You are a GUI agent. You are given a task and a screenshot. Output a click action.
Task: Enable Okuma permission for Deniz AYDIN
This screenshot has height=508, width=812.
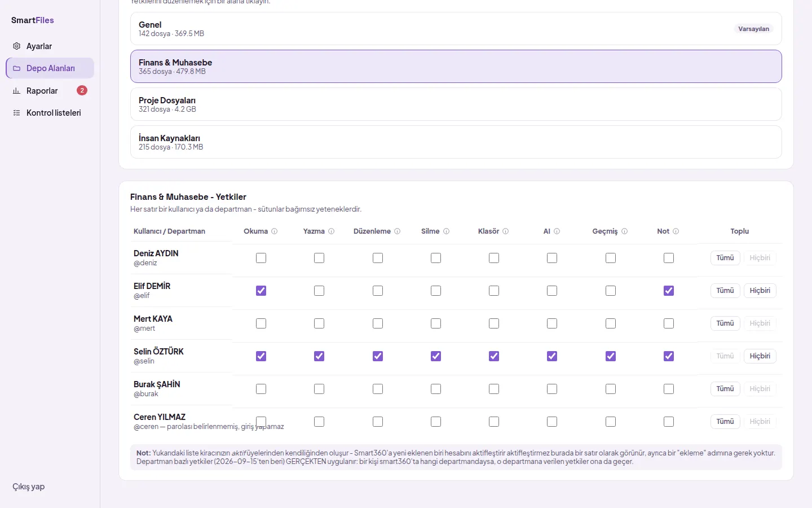point(261,258)
